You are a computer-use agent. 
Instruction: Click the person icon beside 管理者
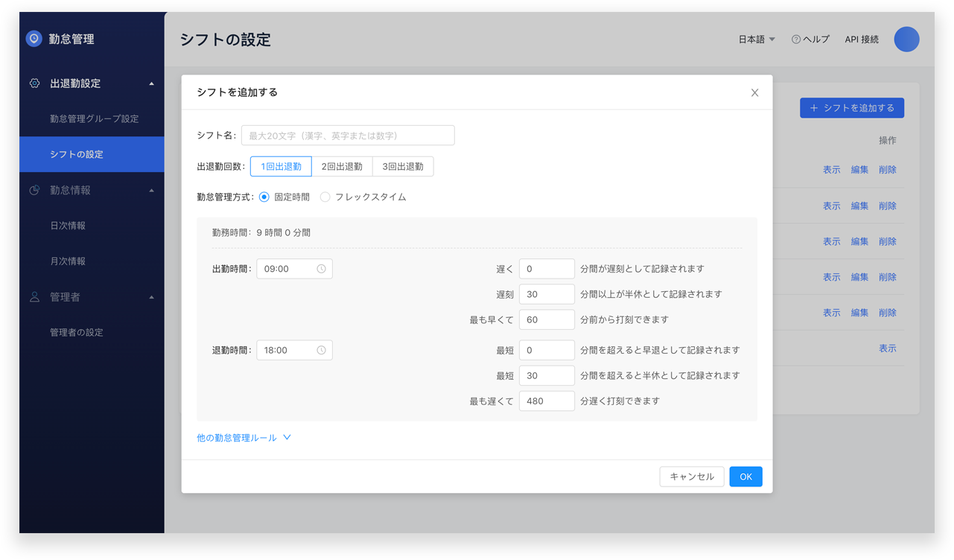(34, 297)
